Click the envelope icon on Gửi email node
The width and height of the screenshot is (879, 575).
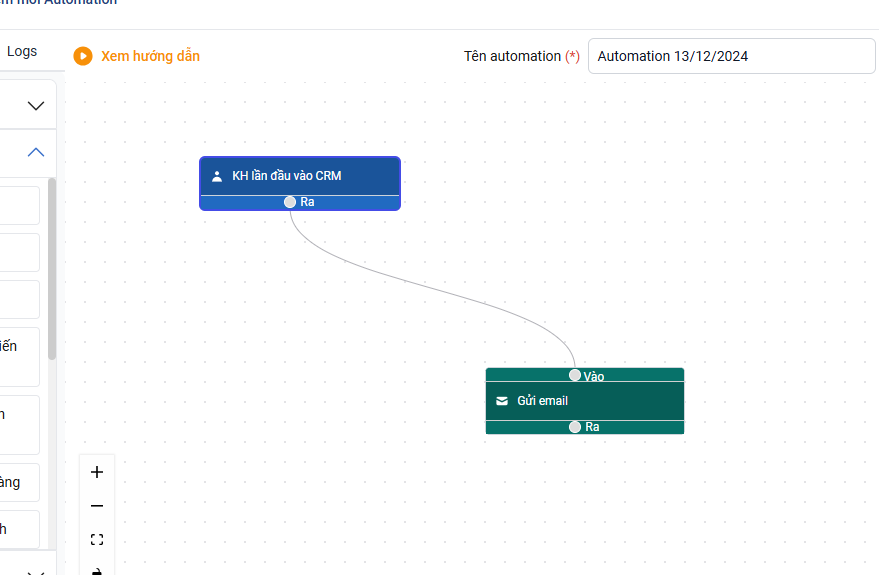(x=502, y=401)
